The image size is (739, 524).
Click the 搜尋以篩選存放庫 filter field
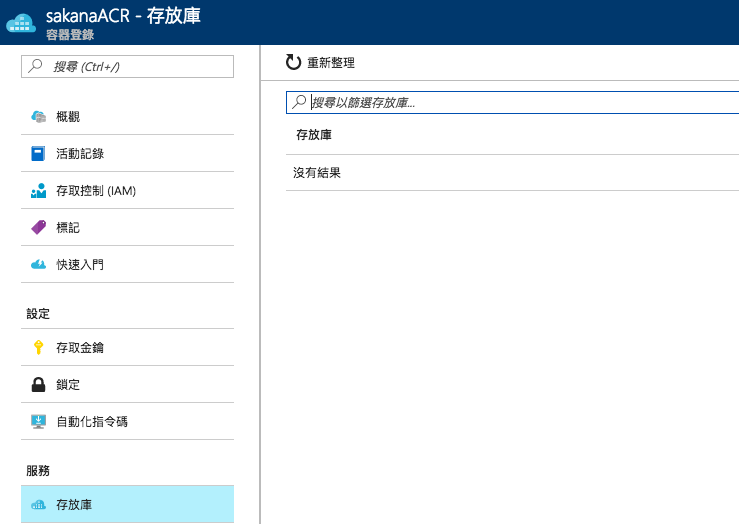pos(512,102)
